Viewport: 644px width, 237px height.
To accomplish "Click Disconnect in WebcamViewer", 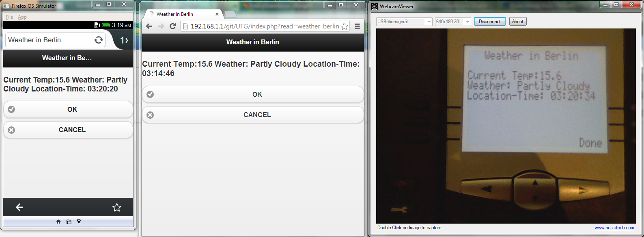I will click(x=490, y=22).
